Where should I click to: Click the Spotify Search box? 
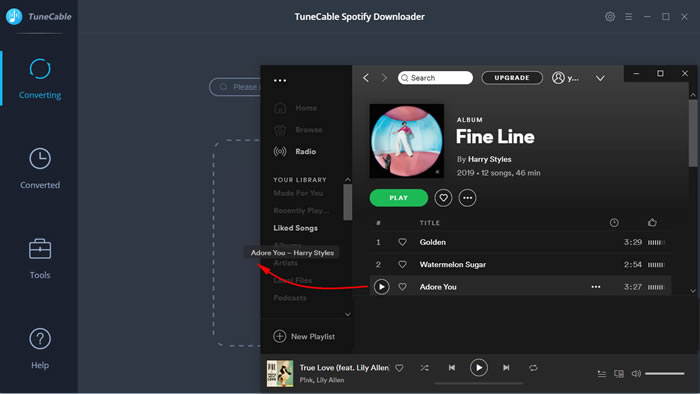[435, 78]
